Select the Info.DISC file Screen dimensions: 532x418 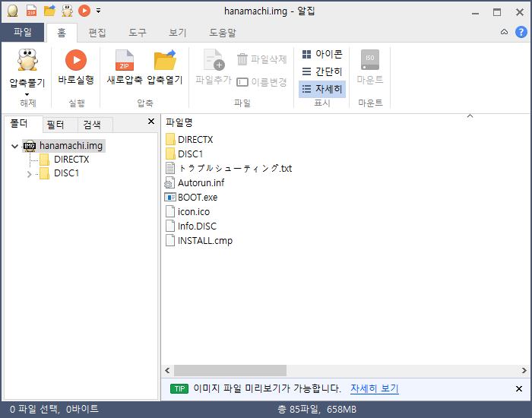(x=191, y=226)
